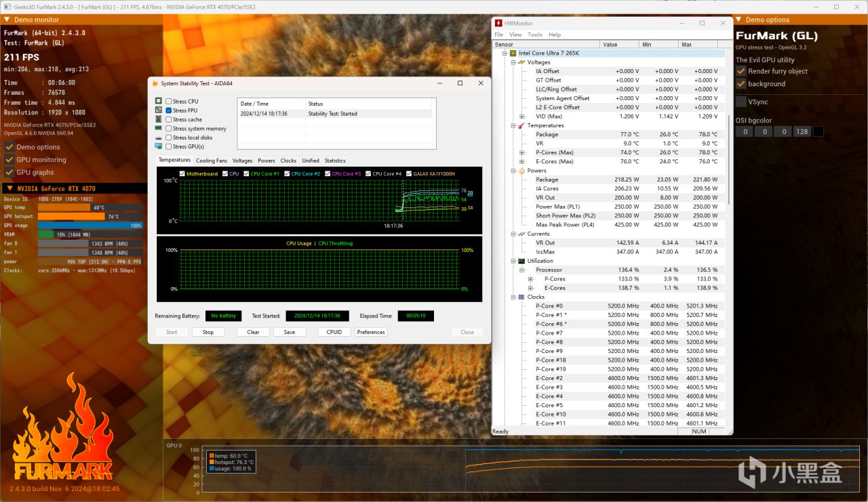Toggle the CPU Core #1 graph checkbox
Image resolution: width=868 pixels, height=502 pixels.
pyautogui.click(x=246, y=174)
